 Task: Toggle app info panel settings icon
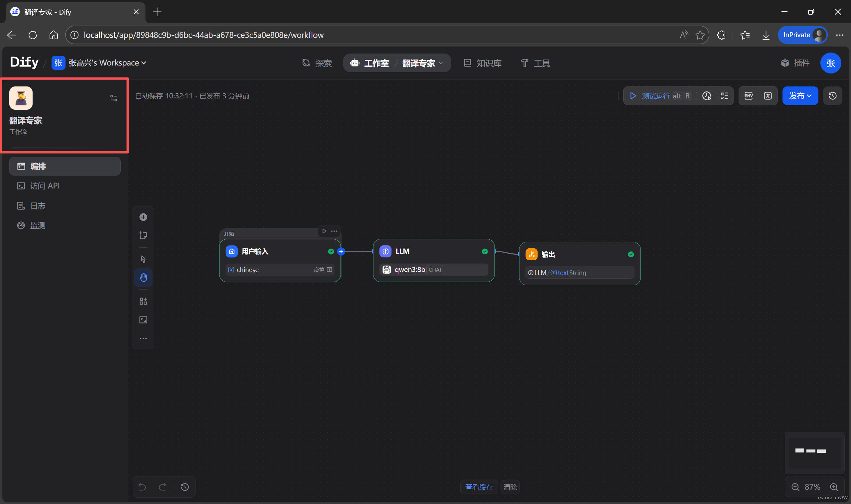tap(113, 98)
